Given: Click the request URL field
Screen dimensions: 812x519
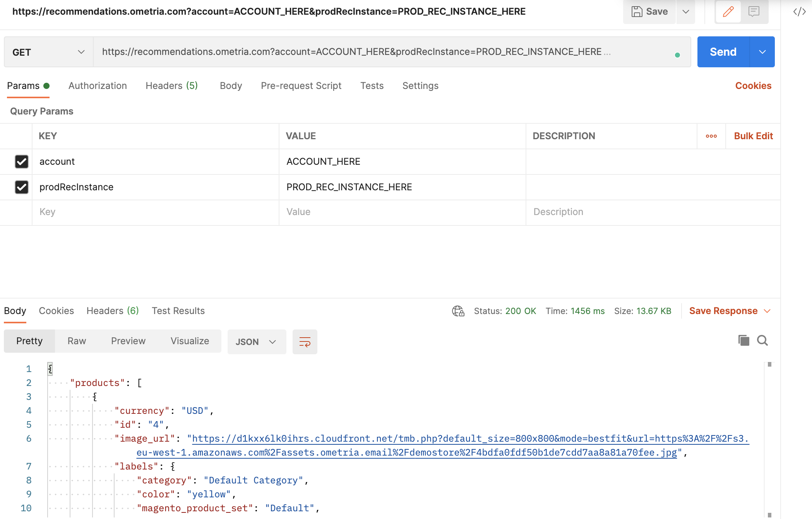Looking at the screenshot, I should [392, 52].
